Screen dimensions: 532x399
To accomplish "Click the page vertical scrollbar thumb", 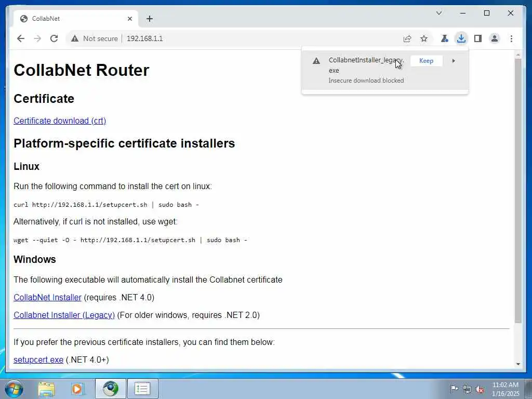I will coord(518,191).
